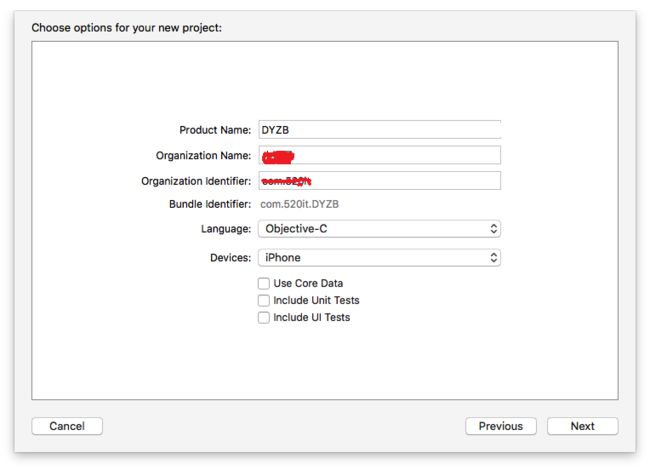Click the Product Name label

point(215,130)
